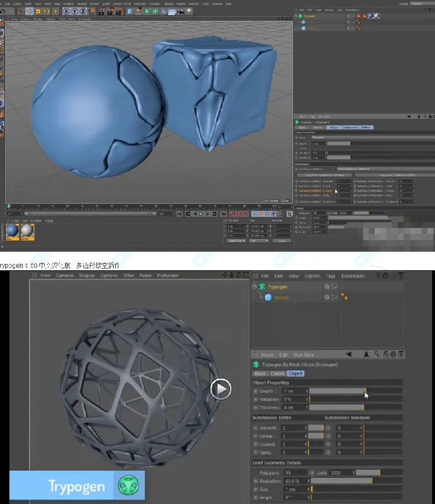Click the lock icon in Attribute Manager
Image resolution: width=435 pixels, height=504 pixels.
click(385, 354)
